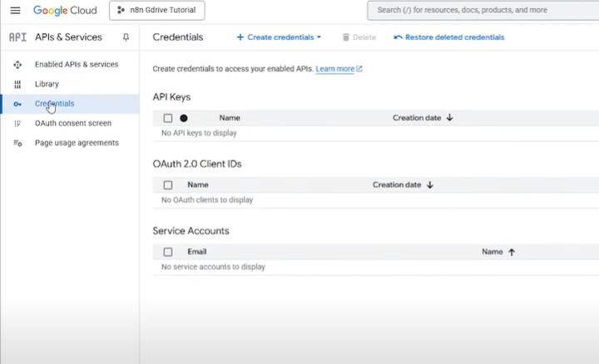This screenshot has width=599, height=364.
Task: Check the OAuth 2.0 Client IDs checkbox
Action: 168,184
